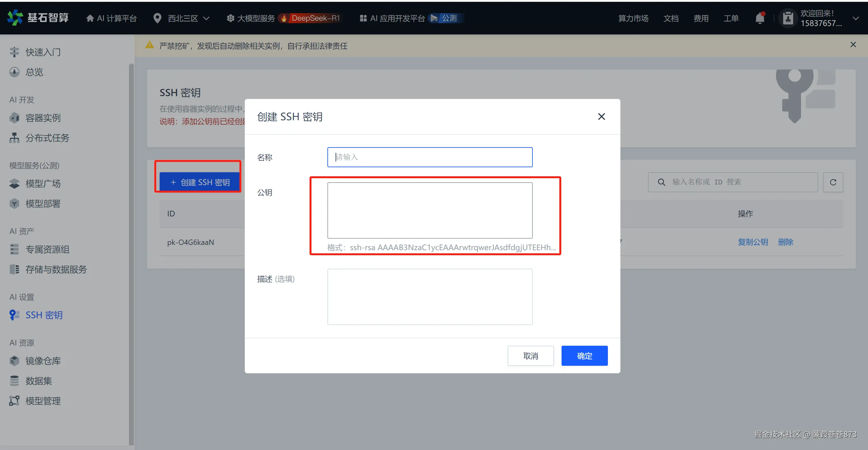Open the 算力市场 top menu
This screenshot has height=450, width=868.
(x=633, y=18)
